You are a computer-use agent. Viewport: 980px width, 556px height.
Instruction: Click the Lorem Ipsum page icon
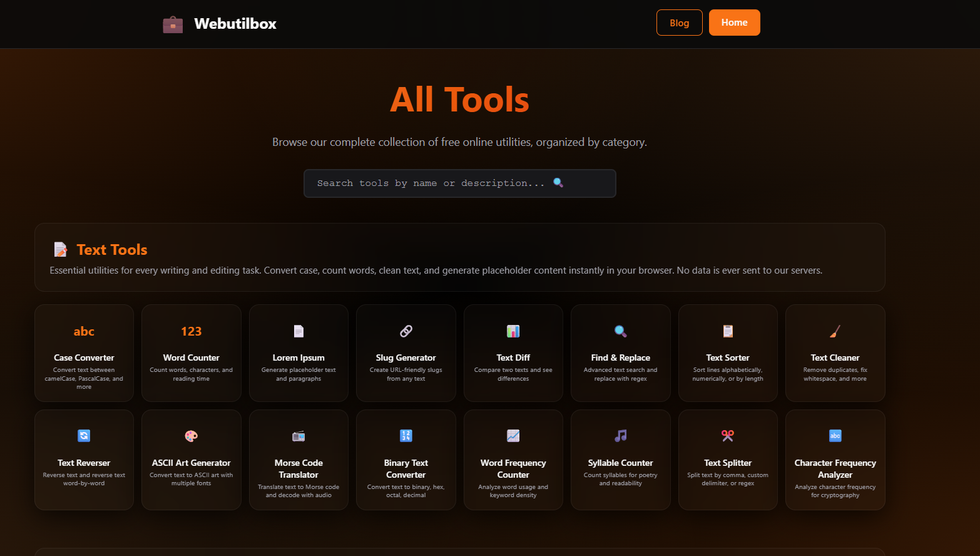[x=299, y=331]
